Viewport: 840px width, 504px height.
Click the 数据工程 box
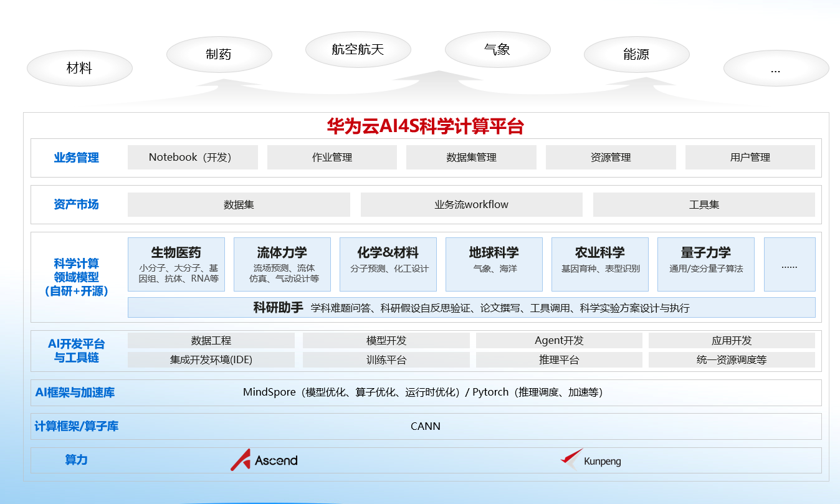click(211, 340)
